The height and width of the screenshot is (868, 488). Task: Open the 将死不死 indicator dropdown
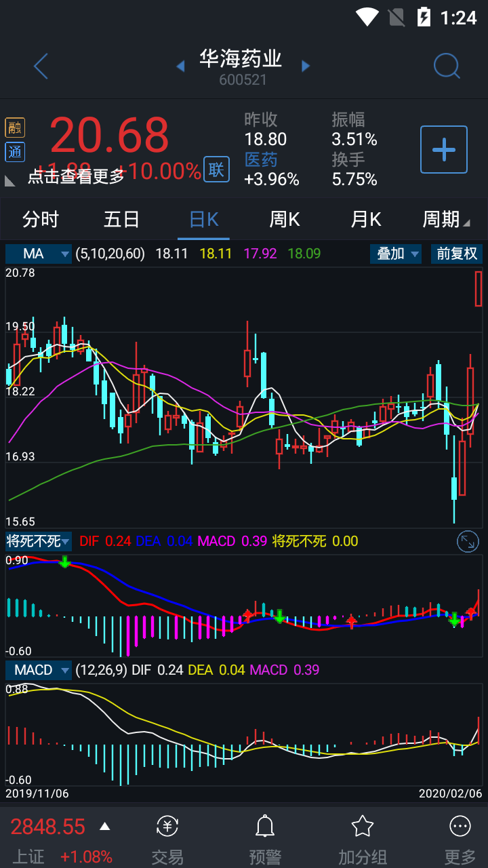click(x=39, y=541)
